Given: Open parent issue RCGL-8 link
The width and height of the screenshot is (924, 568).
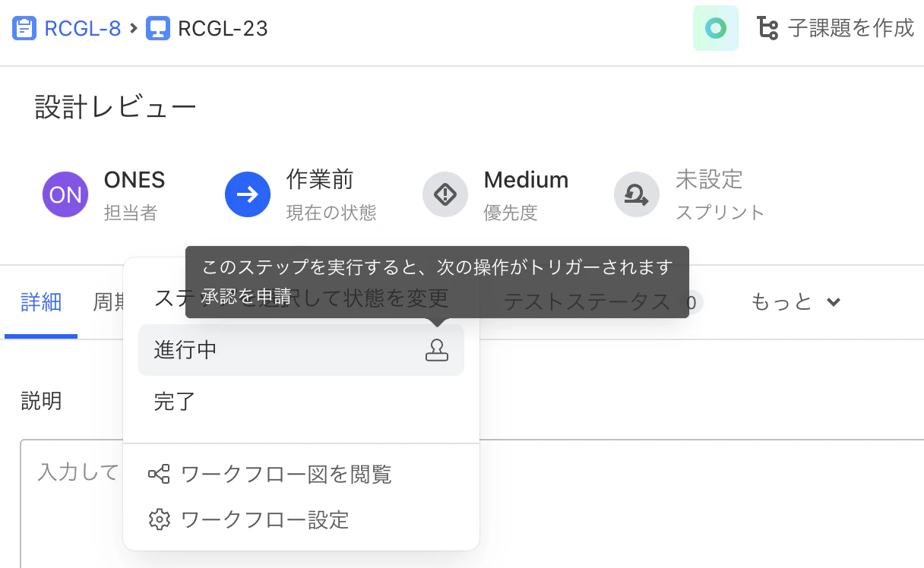Looking at the screenshot, I should pos(83,29).
